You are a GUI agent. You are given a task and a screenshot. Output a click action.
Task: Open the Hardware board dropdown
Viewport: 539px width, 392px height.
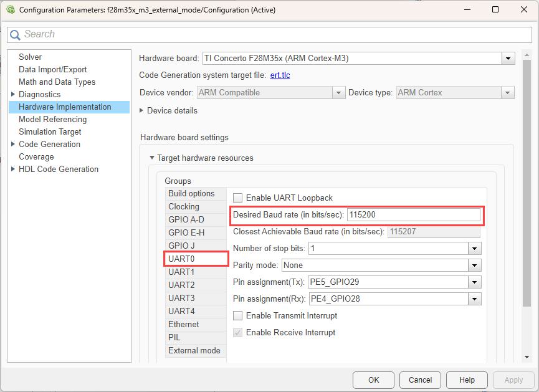pos(508,59)
